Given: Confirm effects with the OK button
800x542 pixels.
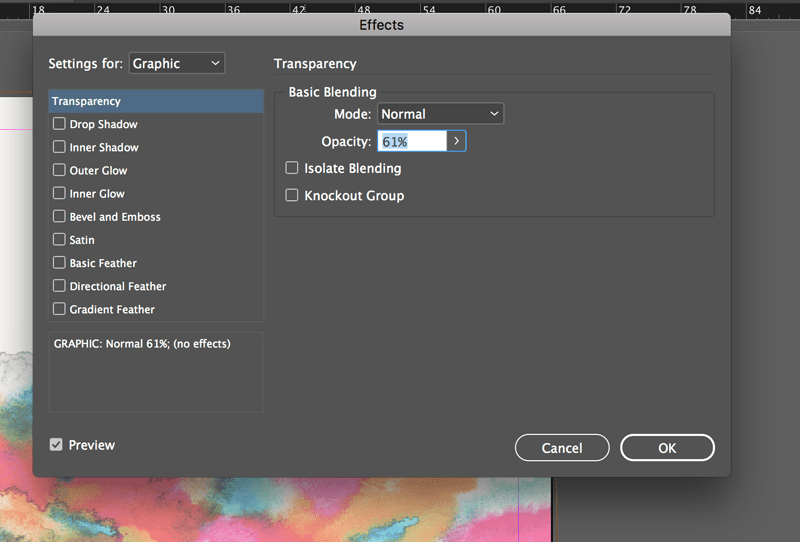Looking at the screenshot, I should (667, 448).
